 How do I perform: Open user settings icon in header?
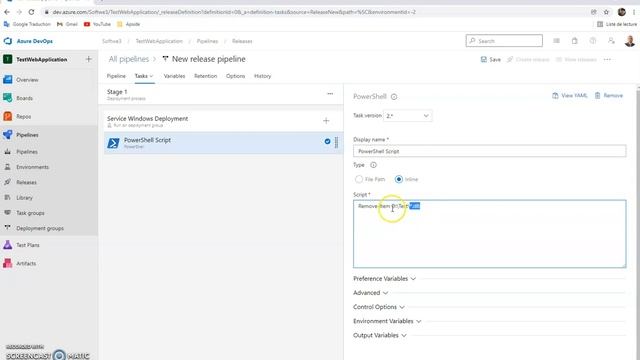(x=611, y=41)
